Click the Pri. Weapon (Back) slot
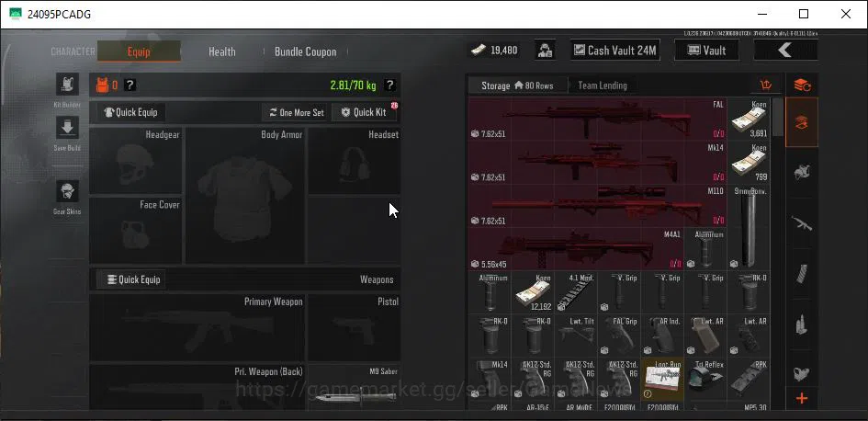Screen dimensions: 868x421 click(197, 387)
